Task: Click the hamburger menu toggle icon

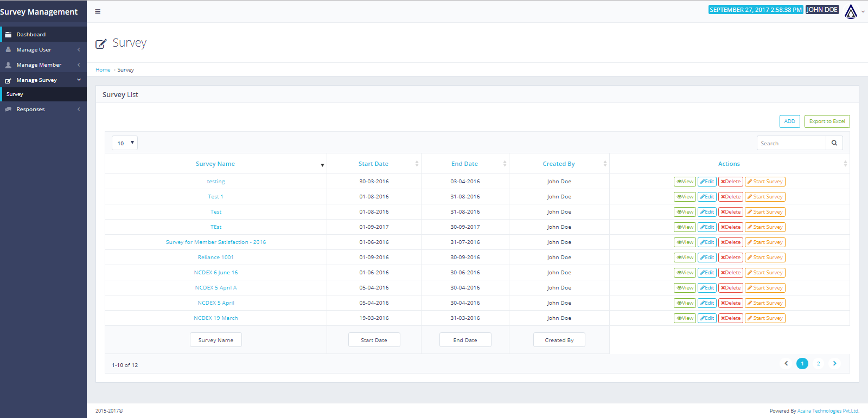Action: point(98,11)
